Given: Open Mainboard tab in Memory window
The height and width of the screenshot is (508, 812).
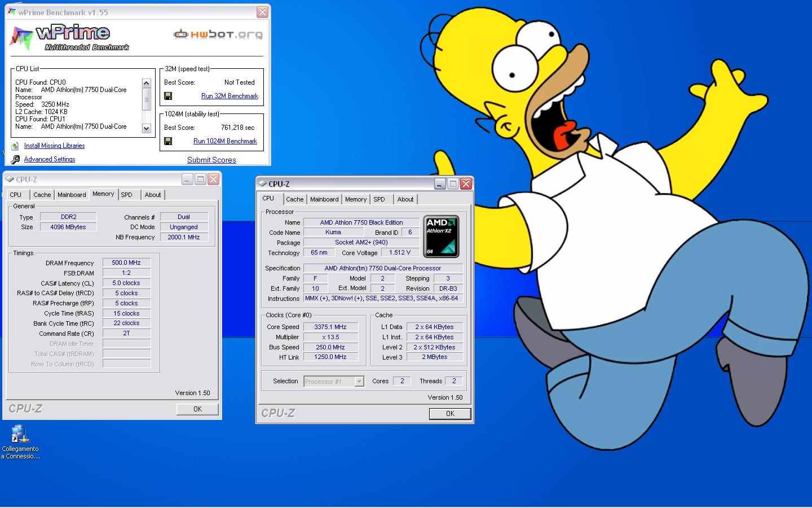Looking at the screenshot, I should (72, 195).
